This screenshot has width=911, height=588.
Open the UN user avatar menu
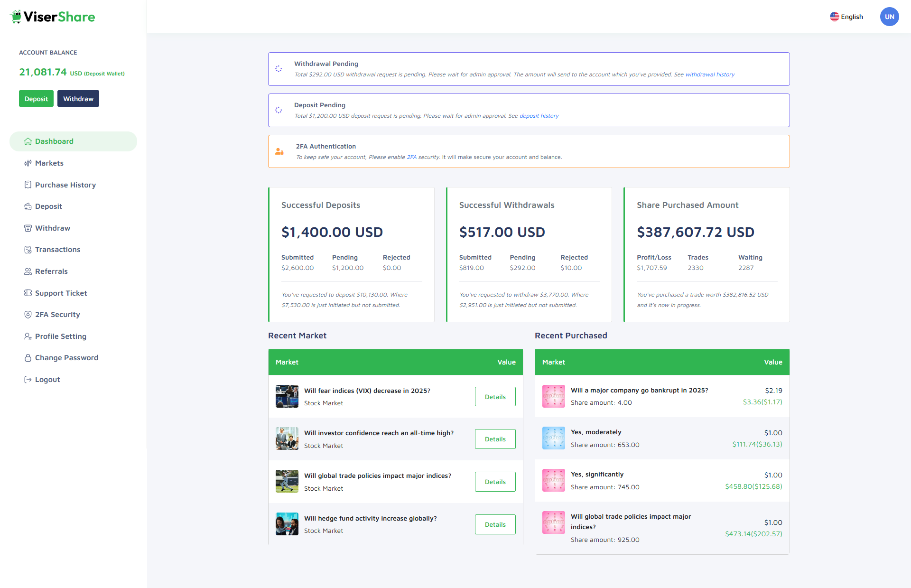[889, 17]
